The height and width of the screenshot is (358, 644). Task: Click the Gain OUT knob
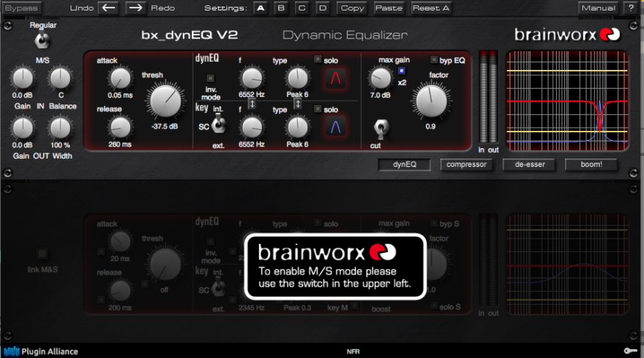23,128
